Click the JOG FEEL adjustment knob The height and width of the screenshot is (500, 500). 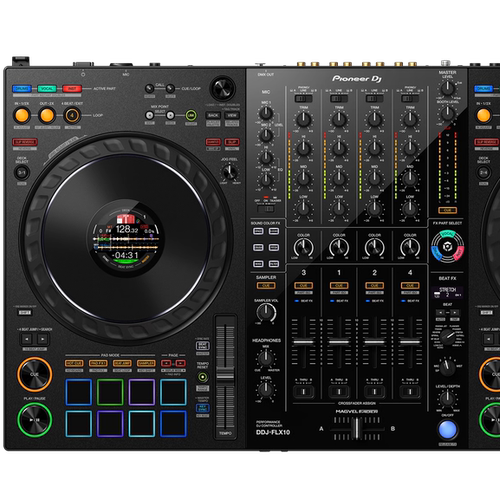(x=229, y=172)
